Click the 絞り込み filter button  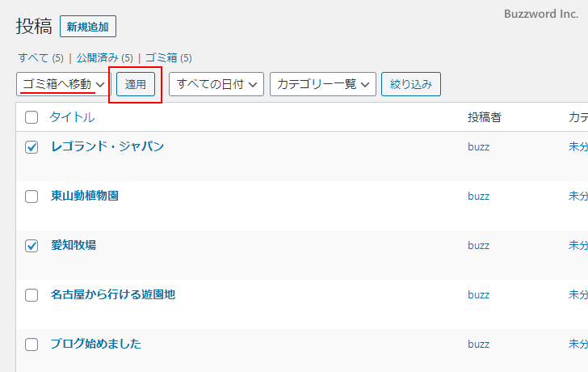(410, 84)
